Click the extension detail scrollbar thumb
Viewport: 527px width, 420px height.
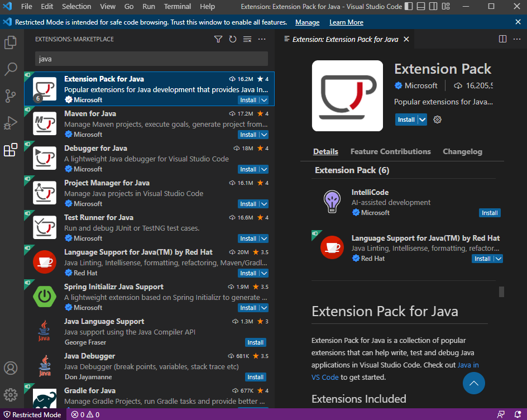click(501, 292)
